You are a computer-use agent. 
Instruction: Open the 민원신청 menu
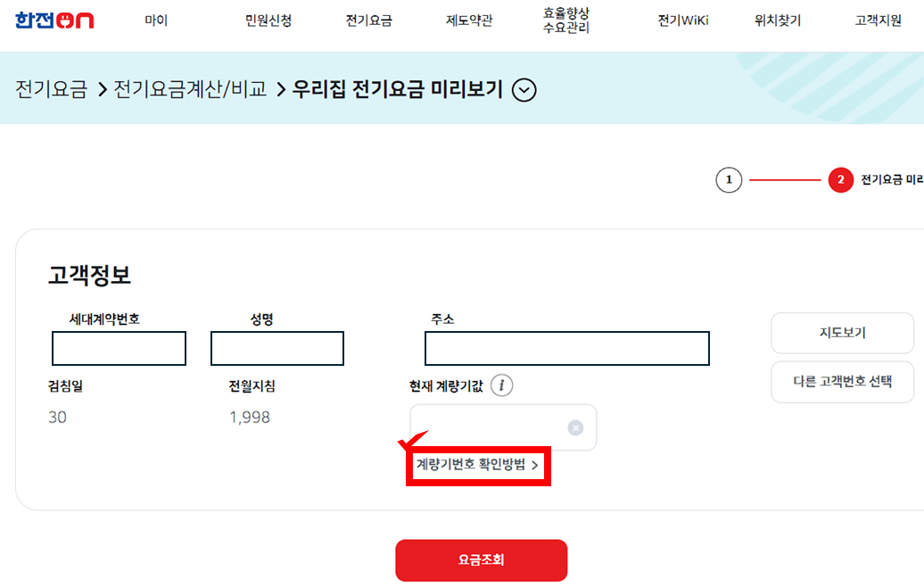[263, 20]
